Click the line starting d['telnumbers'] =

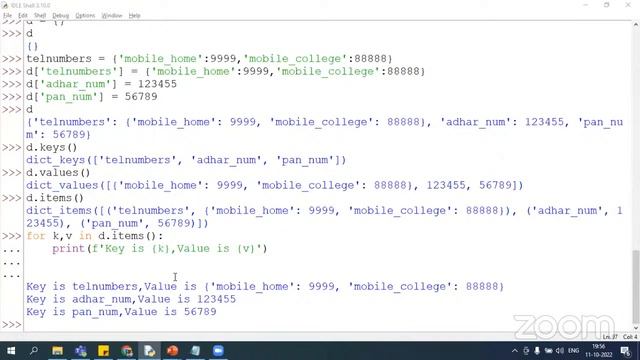225,71
